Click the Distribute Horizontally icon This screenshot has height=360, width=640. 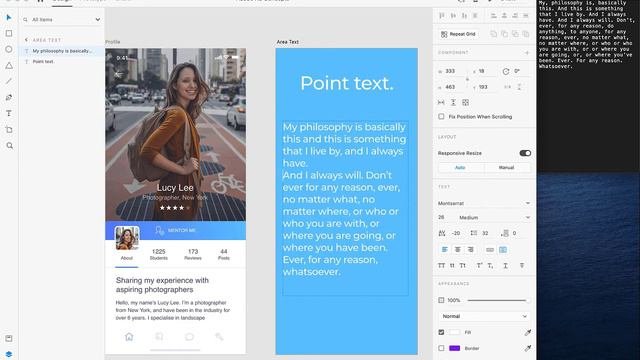[526, 16]
